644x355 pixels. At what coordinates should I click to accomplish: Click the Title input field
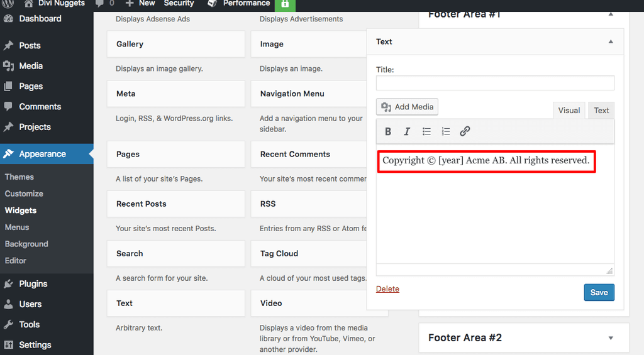[x=495, y=83]
